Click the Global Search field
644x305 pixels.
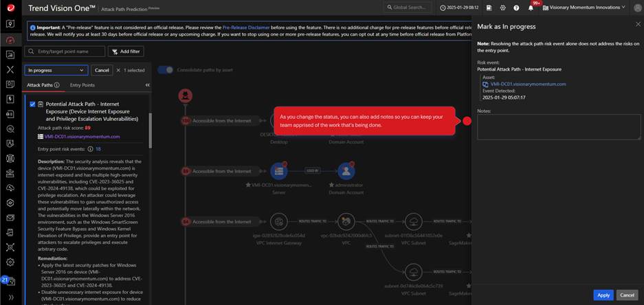pyautogui.click(x=408, y=8)
